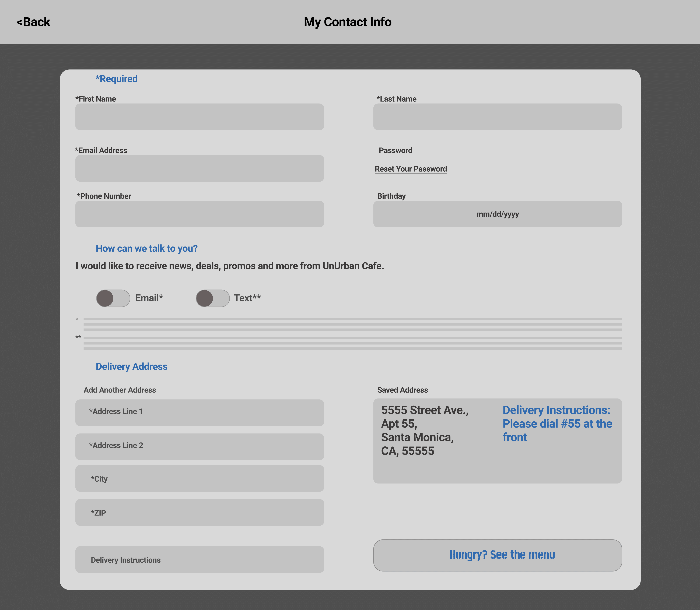
Task: Click the Phone Number field
Action: 199,214
